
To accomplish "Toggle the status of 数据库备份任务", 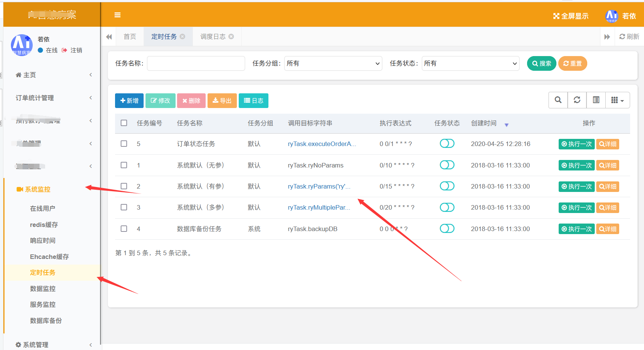I will pos(447,228).
